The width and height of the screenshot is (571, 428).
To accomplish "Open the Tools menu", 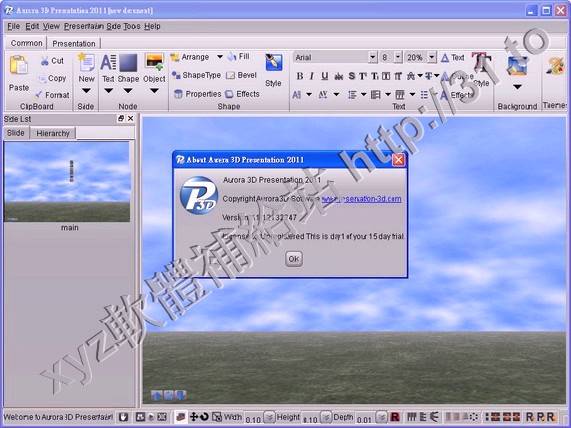I will (131, 26).
